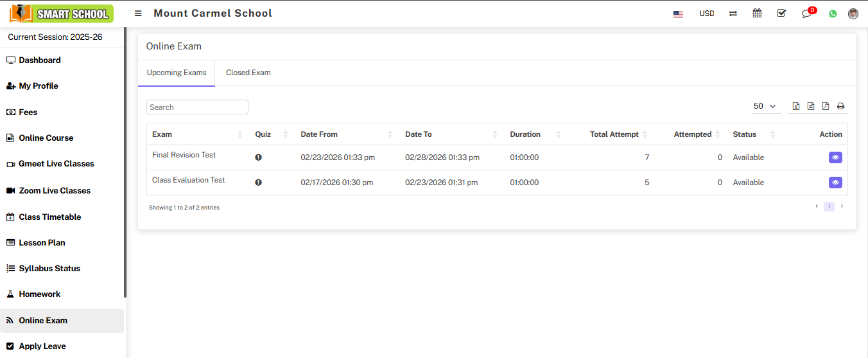868x358 pixels.
Task: Open Class Timetable from the sidebar
Action: point(50,217)
